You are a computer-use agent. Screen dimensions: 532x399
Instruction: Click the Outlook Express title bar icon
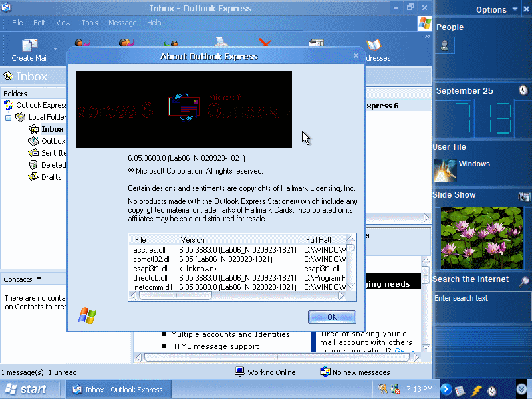(7, 7)
